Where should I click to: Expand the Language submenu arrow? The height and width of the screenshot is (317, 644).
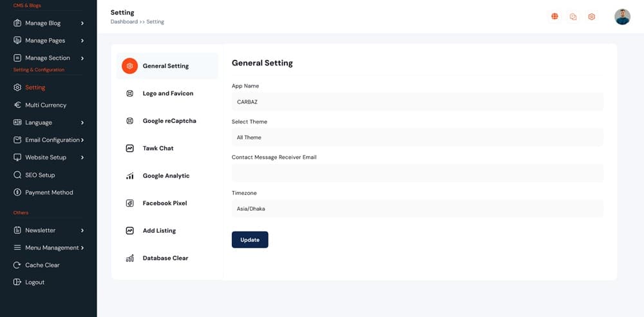coord(82,122)
